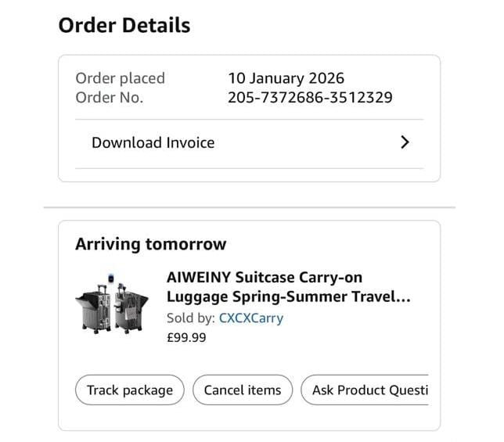Image resolution: width=504 pixels, height=442 pixels.
Task: Click the Order placed label
Action: [x=120, y=78]
